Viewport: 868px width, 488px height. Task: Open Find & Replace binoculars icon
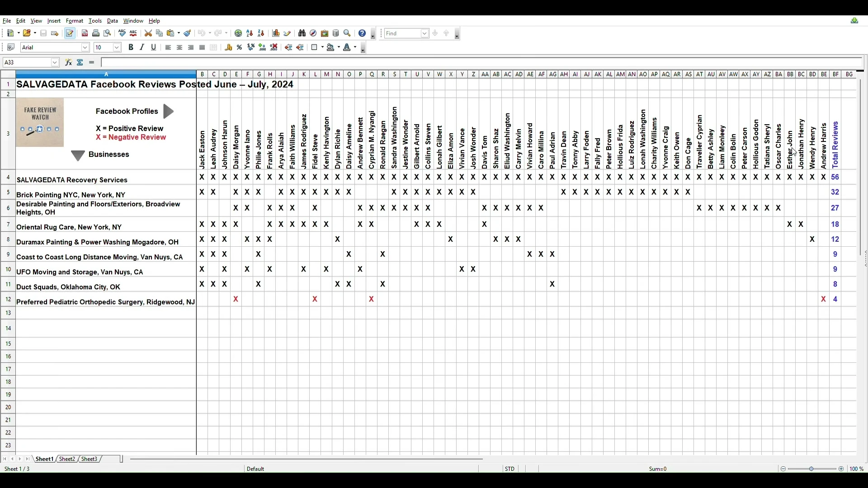[302, 33]
